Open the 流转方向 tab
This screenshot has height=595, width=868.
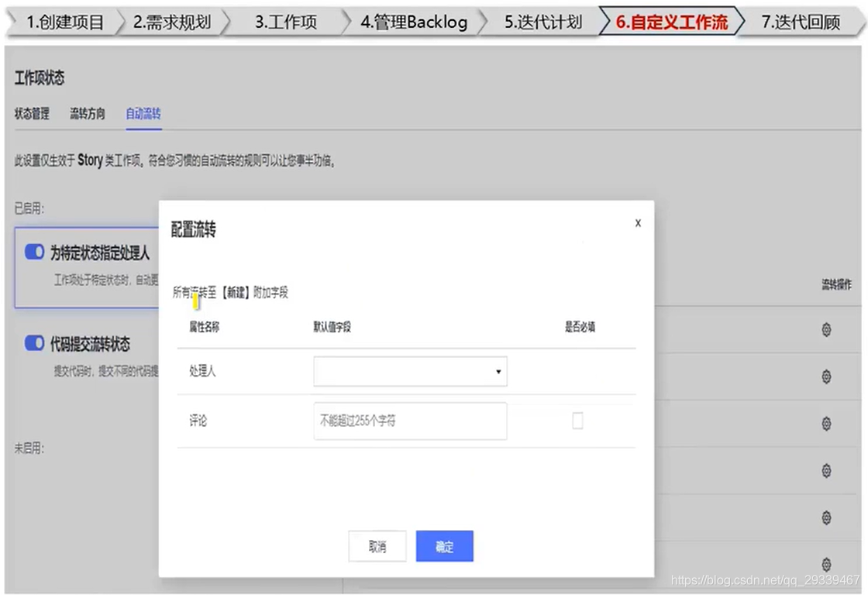(87, 113)
